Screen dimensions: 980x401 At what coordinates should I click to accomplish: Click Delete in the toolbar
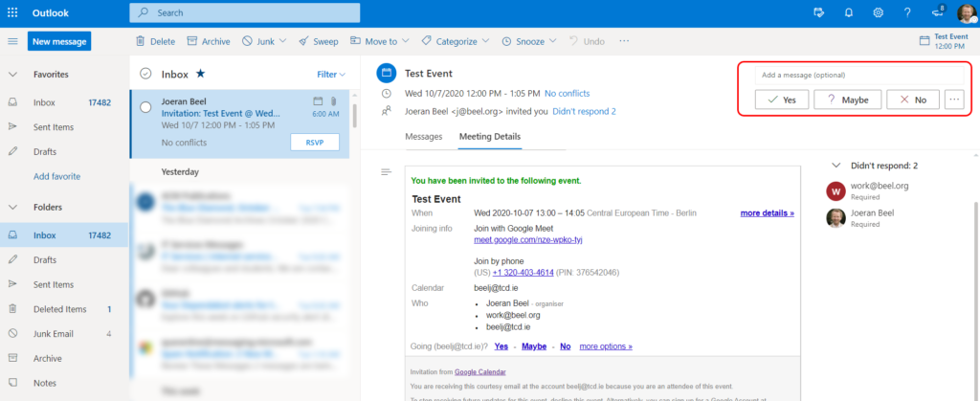point(156,41)
